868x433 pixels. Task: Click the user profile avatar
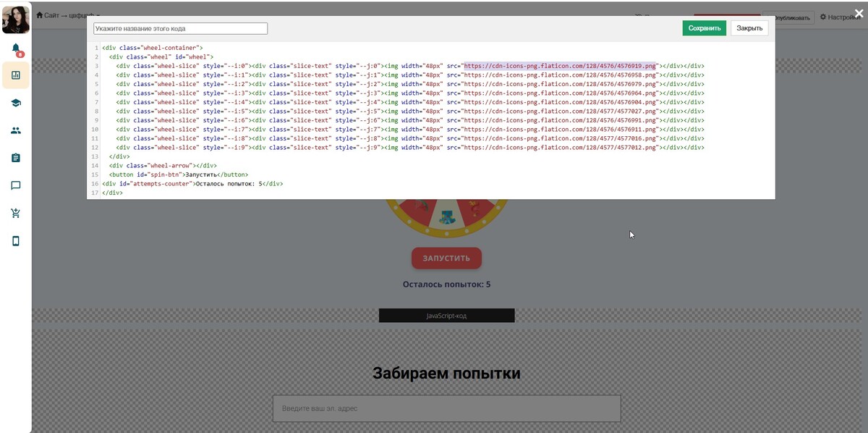tap(16, 20)
